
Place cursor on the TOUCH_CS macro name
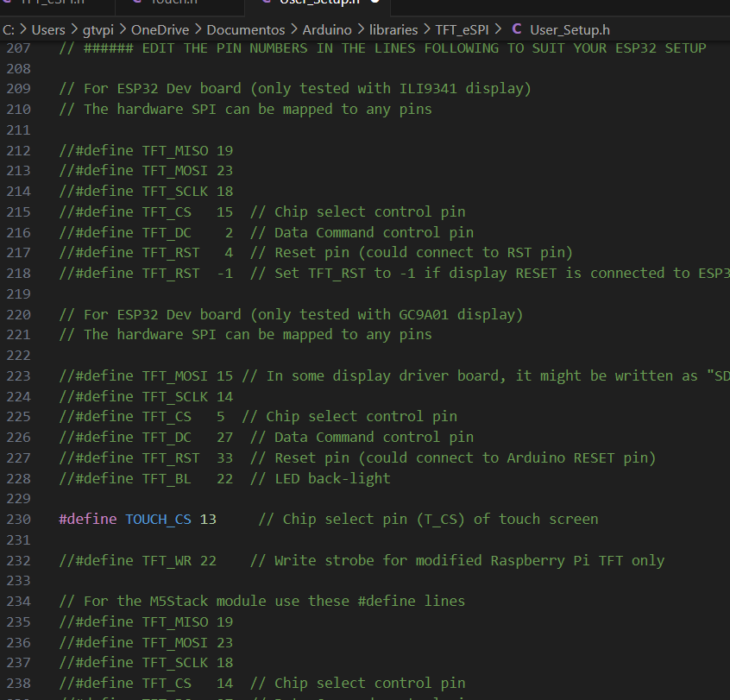pos(158,519)
